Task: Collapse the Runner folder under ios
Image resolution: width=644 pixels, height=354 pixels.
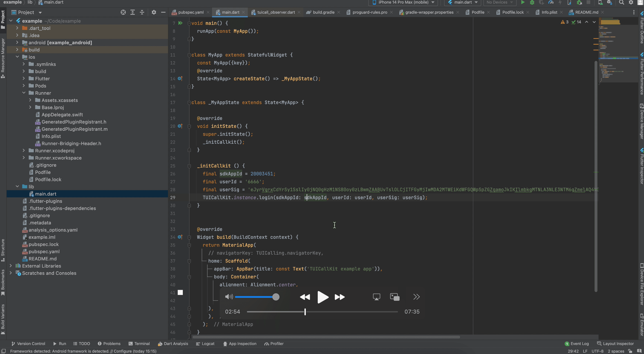Action: [x=24, y=93]
